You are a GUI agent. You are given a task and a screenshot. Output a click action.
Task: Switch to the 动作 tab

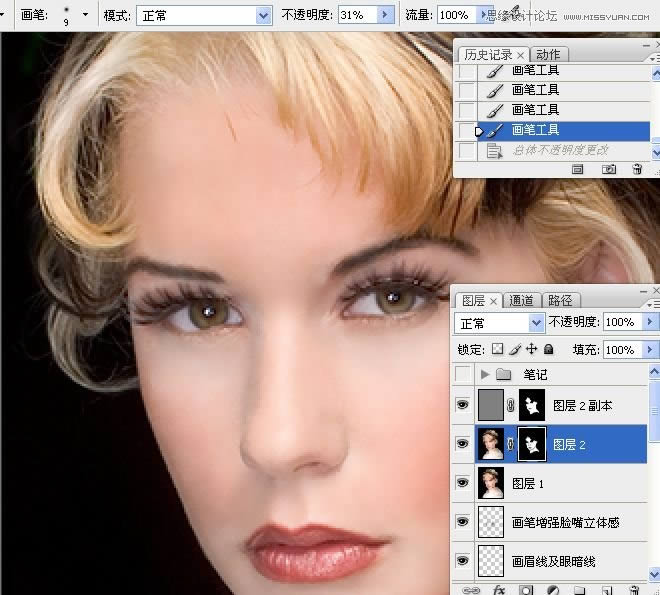(x=547, y=54)
